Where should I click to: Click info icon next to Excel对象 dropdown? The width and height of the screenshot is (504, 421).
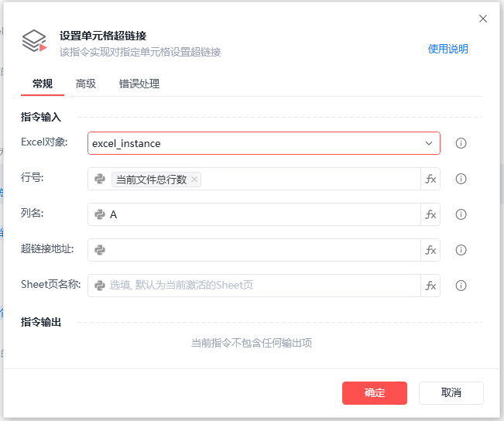[461, 143]
